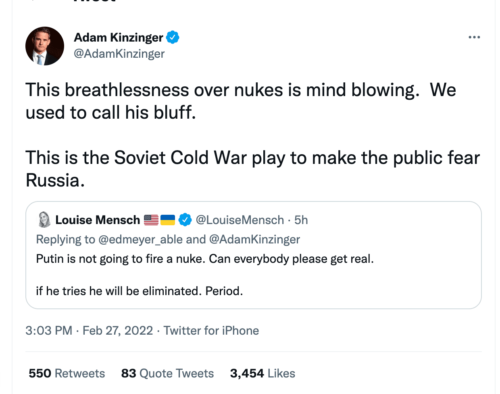Open the Adam Kinzinger display name
Image resolution: width=500 pixels, height=394 pixels.
[x=118, y=37]
